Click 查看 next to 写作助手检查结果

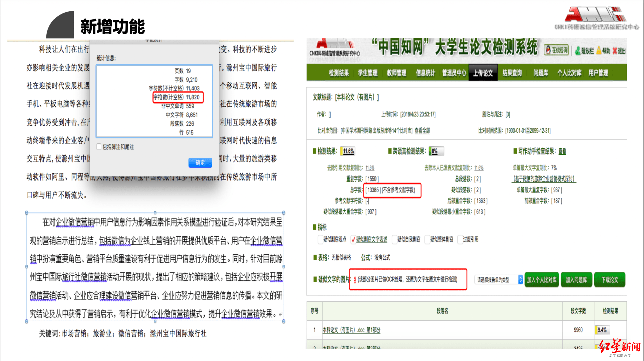(562, 151)
